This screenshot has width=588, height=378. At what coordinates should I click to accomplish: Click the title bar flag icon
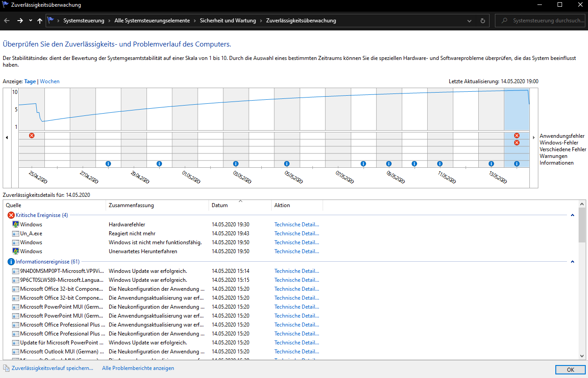tap(5, 5)
